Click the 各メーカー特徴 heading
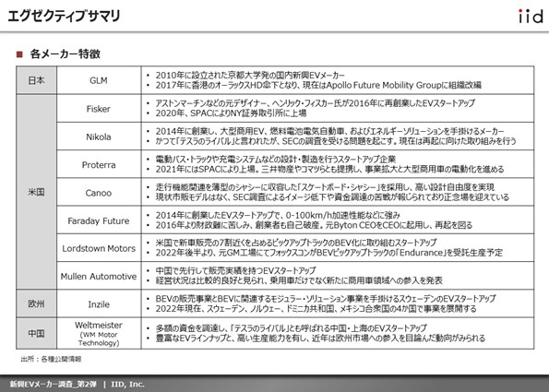 [66, 53]
